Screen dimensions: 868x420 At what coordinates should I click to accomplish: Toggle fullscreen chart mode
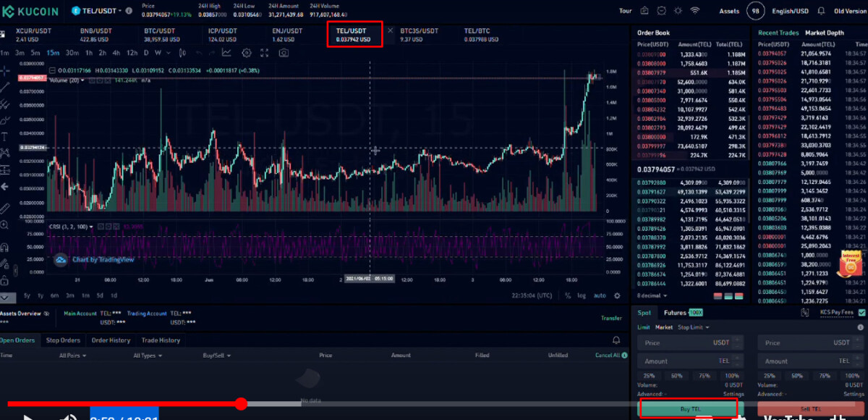click(x=264, y=53)
